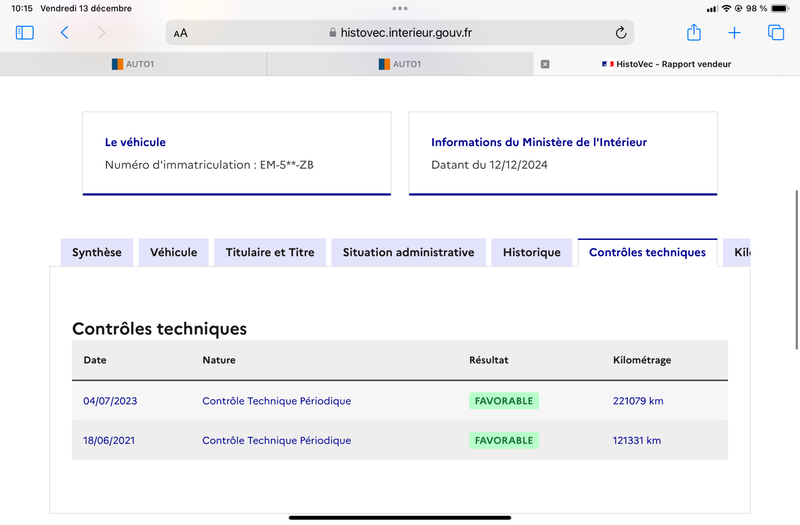Open a new tab with plus icon
Image resolution: width=800 pixels, height=525 pixels.
click(x=734, y=33)
